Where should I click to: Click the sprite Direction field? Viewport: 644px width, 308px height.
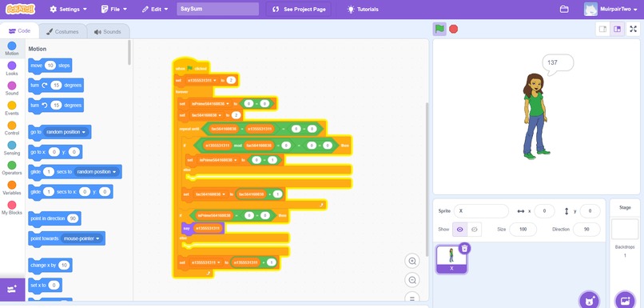pos(586,229)
